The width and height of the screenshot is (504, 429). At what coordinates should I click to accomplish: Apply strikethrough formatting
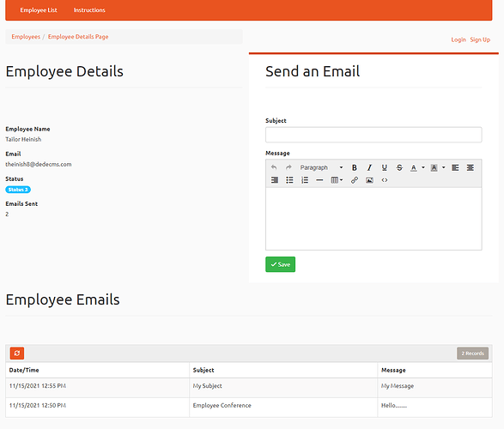(x=399, y=167)
